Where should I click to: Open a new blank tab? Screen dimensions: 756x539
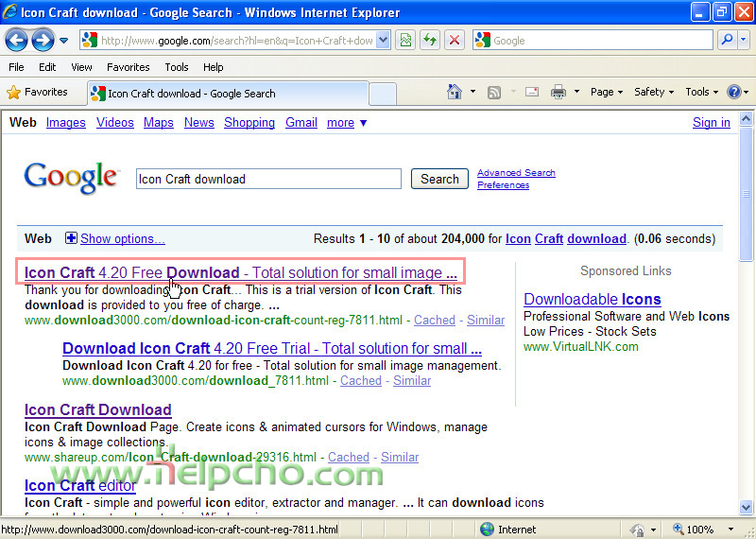pos(383,95)
